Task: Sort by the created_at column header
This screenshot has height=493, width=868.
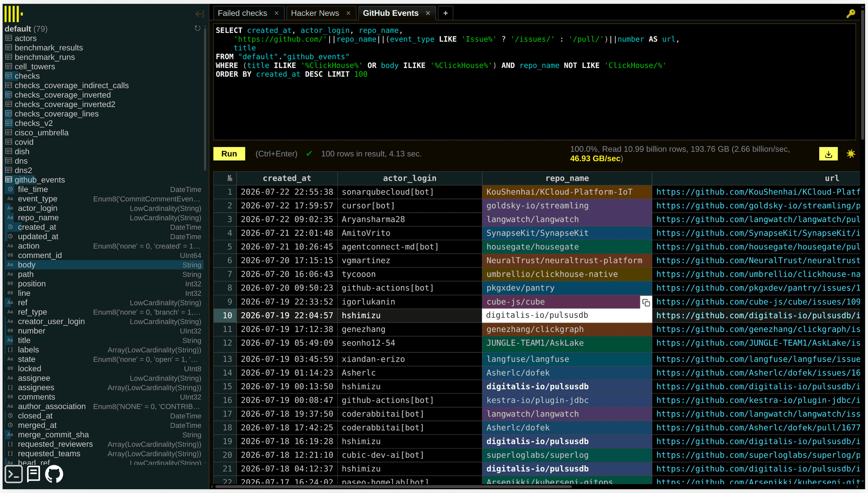Action: click(x=287, y=178)
